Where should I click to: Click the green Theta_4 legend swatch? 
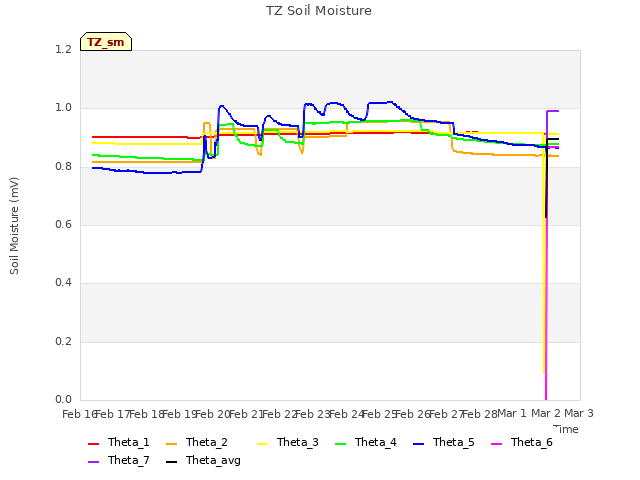pos(340,444)
